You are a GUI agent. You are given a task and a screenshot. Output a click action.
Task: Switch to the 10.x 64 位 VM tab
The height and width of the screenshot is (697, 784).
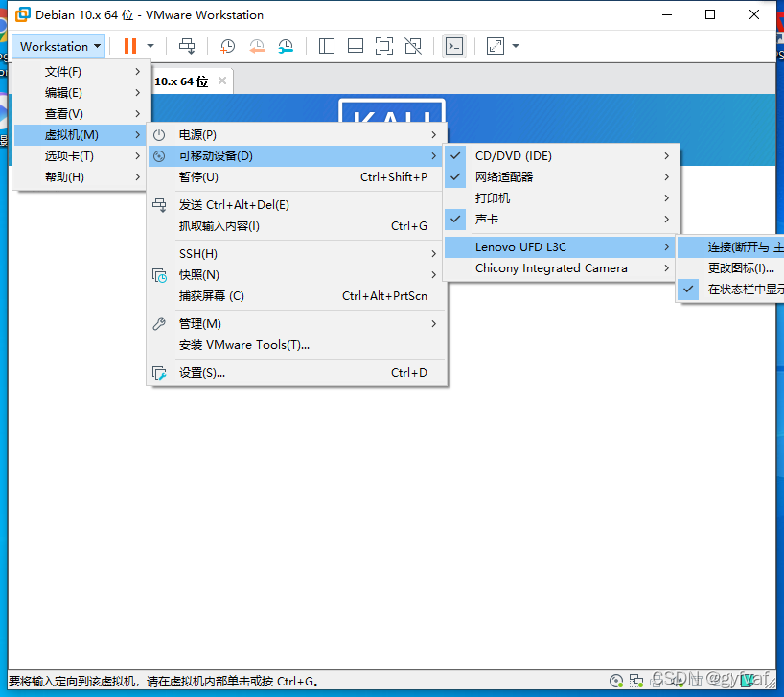[x=181, y=81]
